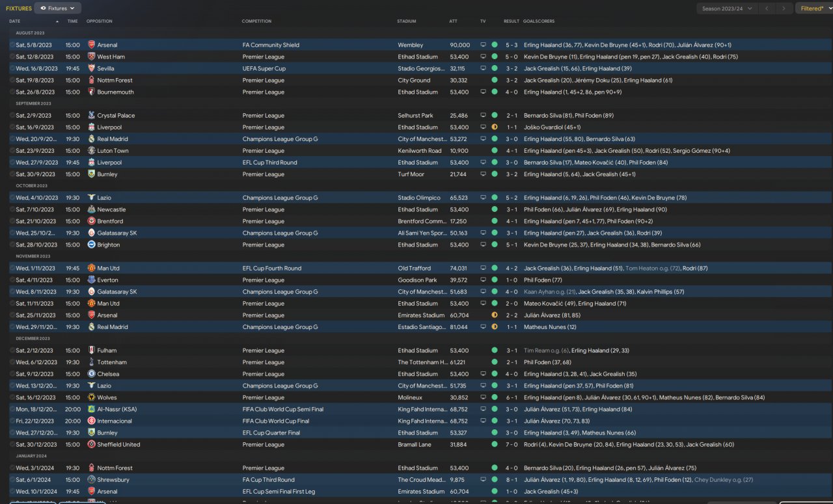Screen dimensions: 833x504
Task: Sort by the Result column header
Action: click(512, 21)
